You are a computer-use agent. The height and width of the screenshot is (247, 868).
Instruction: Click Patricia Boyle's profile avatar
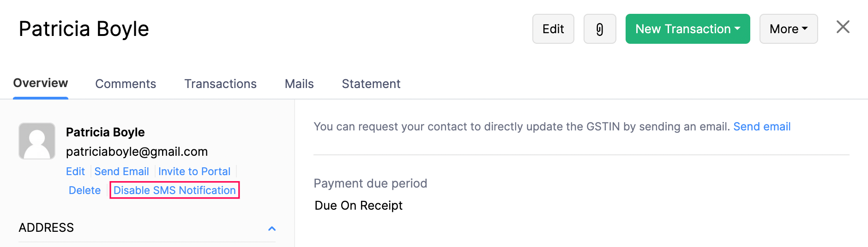pos(37,141)
